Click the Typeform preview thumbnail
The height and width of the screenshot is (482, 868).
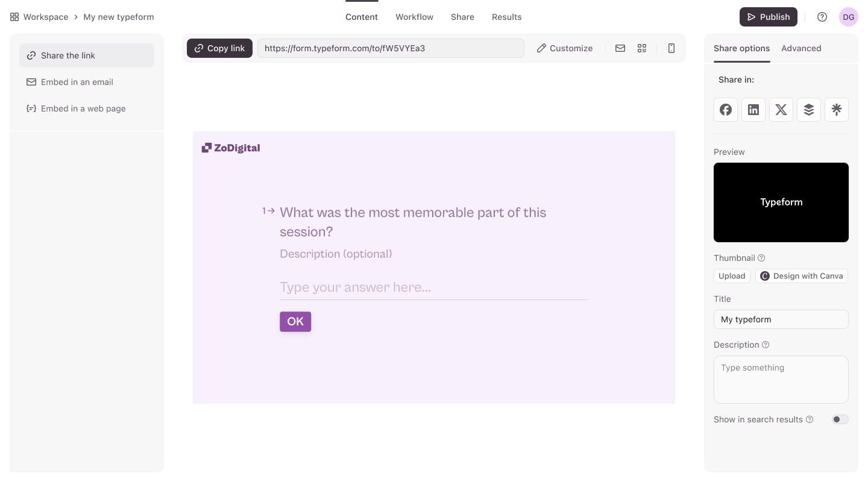[781, 202]
